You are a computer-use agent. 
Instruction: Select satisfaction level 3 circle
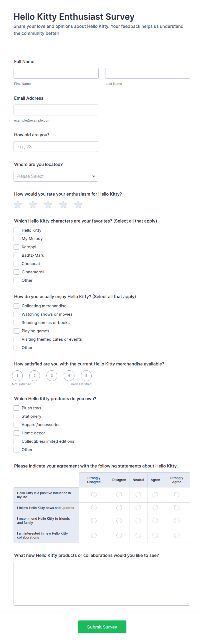point(51,375)
